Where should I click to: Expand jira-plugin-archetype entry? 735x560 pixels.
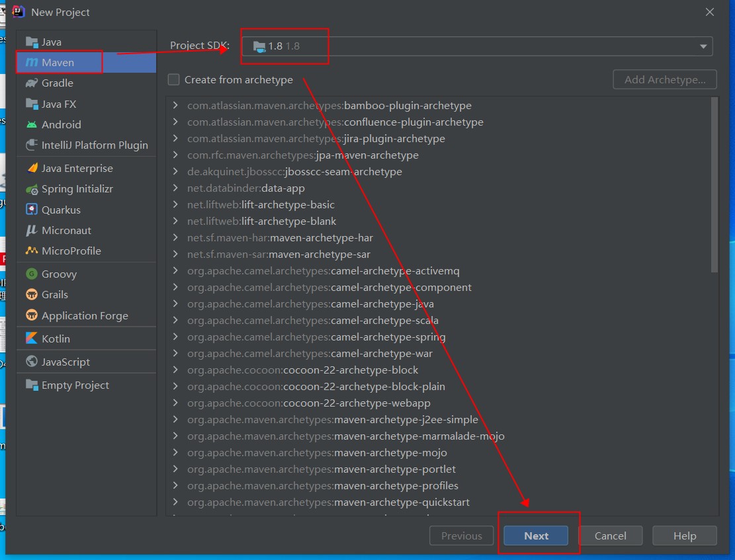pos(175,138)
